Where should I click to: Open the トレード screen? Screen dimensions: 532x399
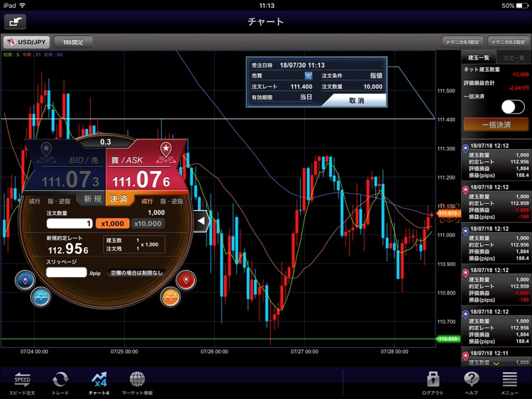tap(60, 383)
